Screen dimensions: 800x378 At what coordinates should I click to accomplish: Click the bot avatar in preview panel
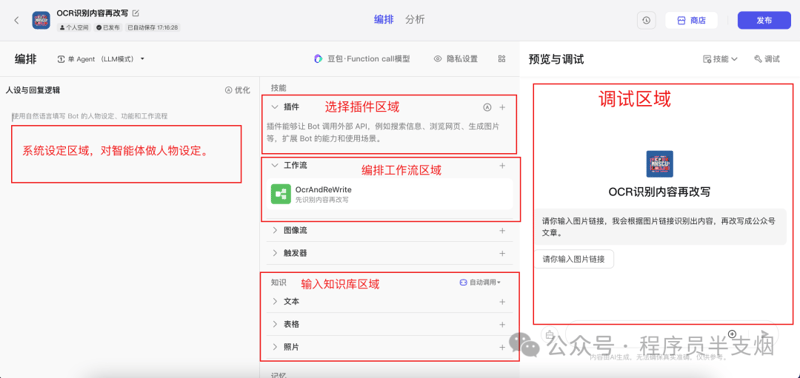[659, 164]
